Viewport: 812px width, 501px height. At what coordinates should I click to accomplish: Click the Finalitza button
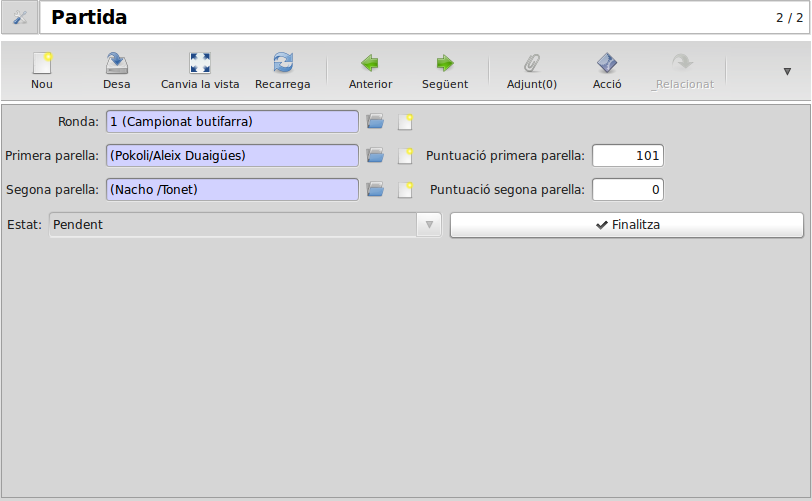click(627, 225)
